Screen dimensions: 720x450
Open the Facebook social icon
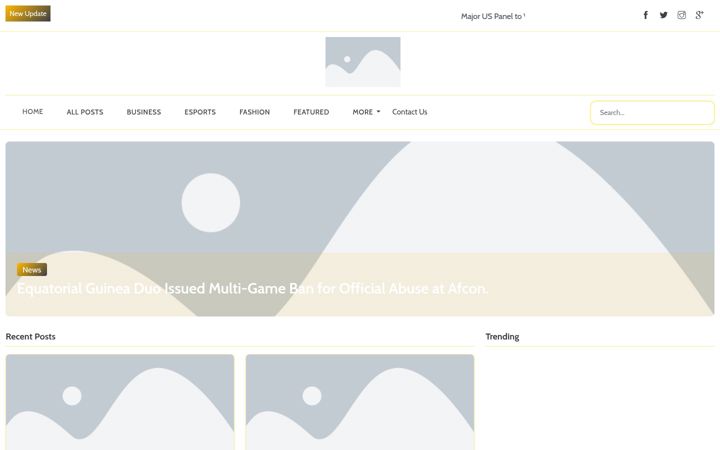pyautogui.click(x=646, y=15)
